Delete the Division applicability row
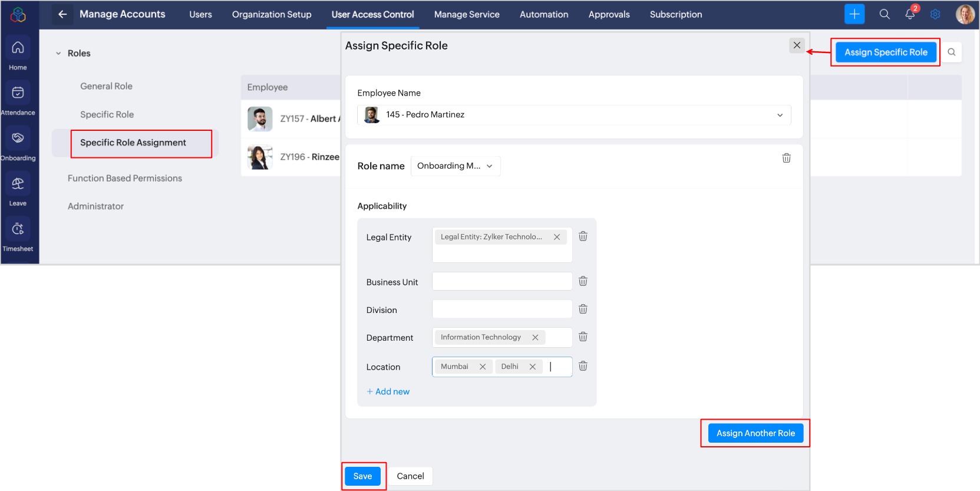 [x=583, y=309]
